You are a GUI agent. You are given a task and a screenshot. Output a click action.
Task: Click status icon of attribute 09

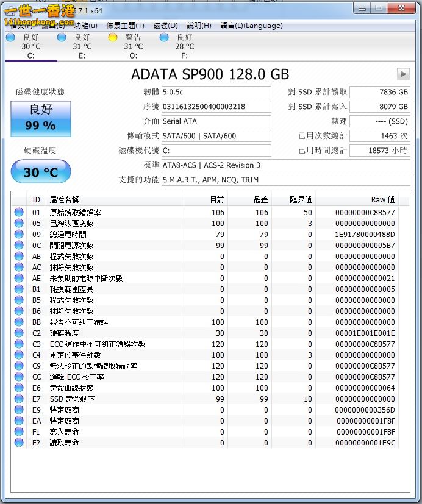click(19, 234)
